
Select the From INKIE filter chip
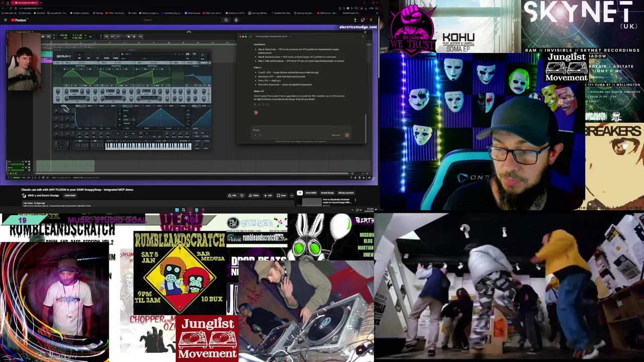(x=311, y=193)
